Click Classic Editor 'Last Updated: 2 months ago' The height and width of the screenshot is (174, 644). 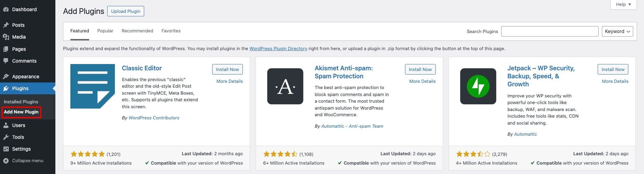(x=212, y=154)
